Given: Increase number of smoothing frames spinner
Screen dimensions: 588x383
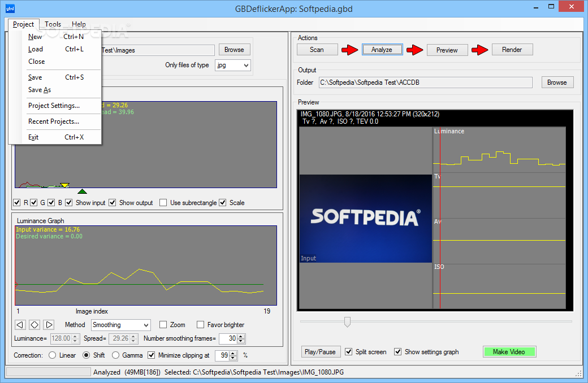Looking at the screenshot, I should coord(241,337).
